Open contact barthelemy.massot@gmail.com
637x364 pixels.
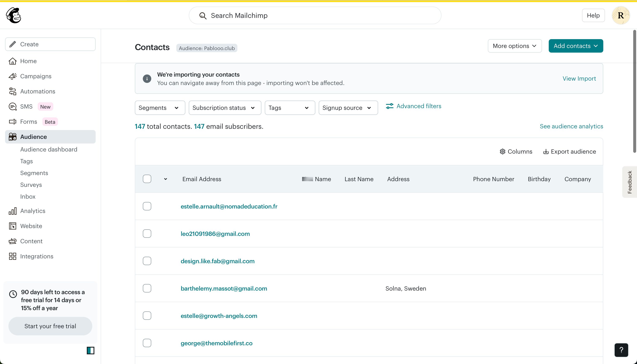pos(224,288)
